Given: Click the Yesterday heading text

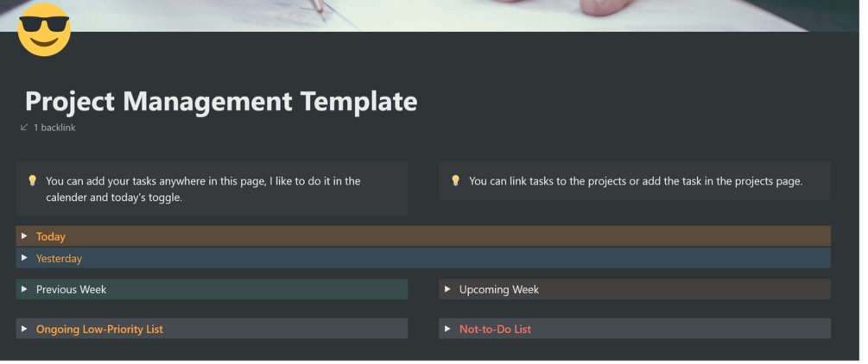Looking at the screenshot, I should point(59,258).
